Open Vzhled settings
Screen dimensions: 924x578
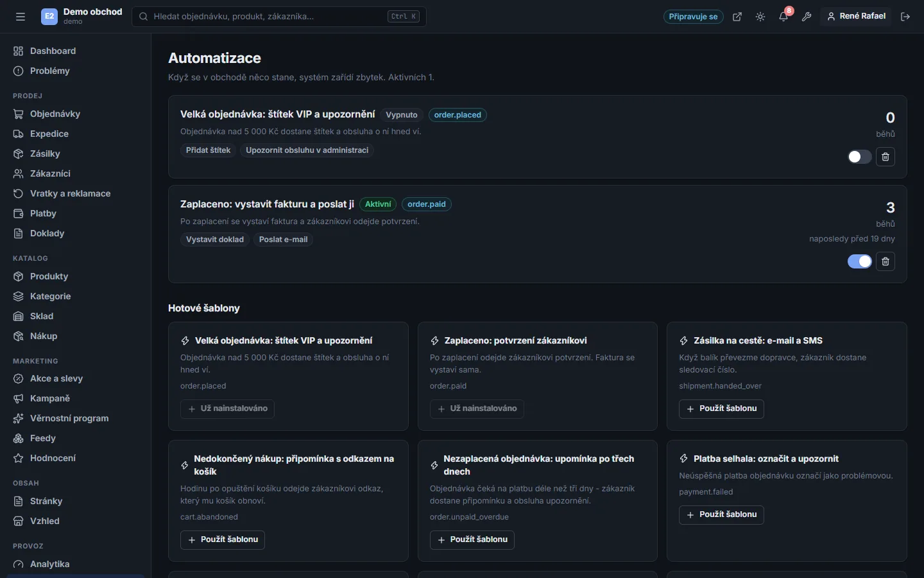click(76, 521)
